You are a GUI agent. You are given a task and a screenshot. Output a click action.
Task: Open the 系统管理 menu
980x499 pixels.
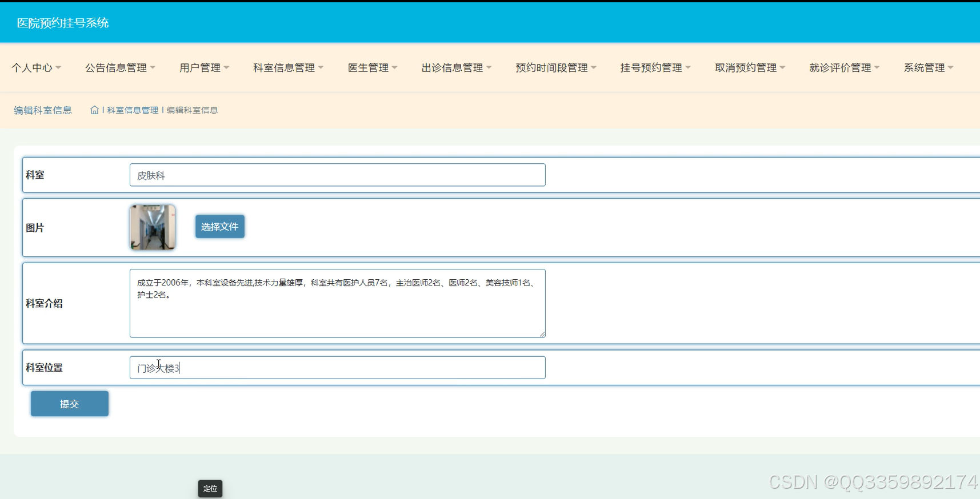pyautogui.click(x=929, y=68)
